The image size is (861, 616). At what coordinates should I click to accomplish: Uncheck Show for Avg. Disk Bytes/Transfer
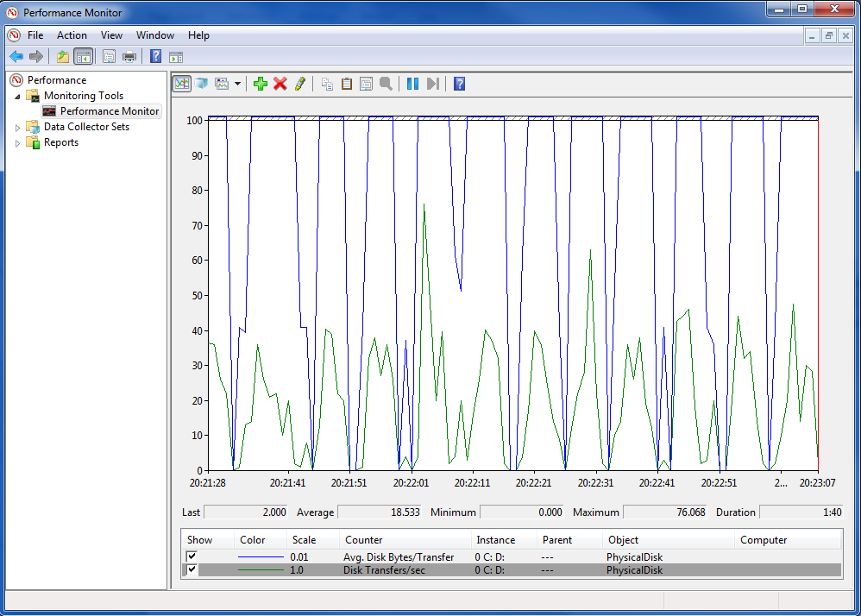(192, 556)
